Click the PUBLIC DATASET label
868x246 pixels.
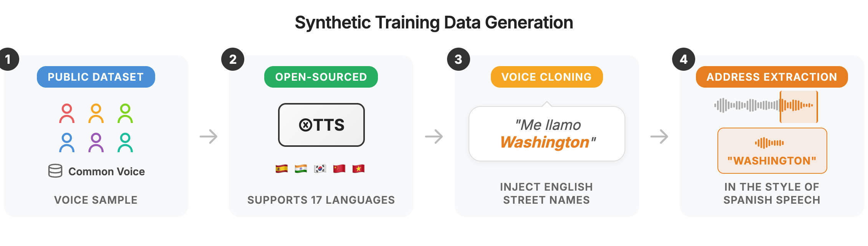96,77
